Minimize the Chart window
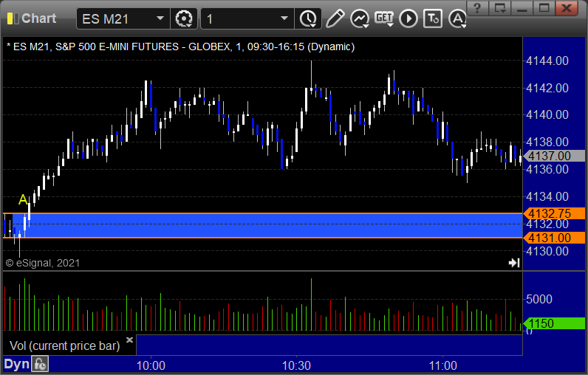Screen dimensions: 588x375 (x=522, y=7)
